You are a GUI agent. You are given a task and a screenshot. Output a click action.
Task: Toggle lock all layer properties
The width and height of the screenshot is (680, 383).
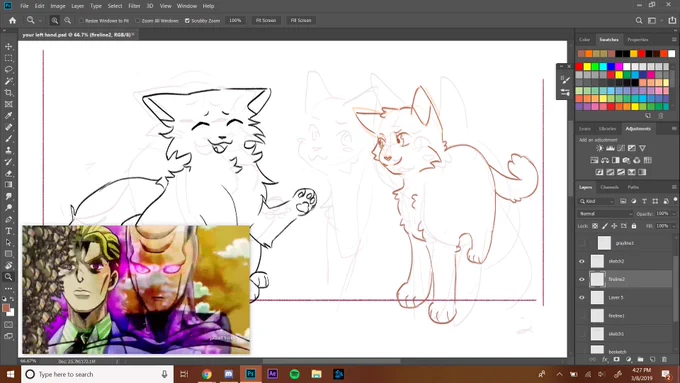pos(634,226)
